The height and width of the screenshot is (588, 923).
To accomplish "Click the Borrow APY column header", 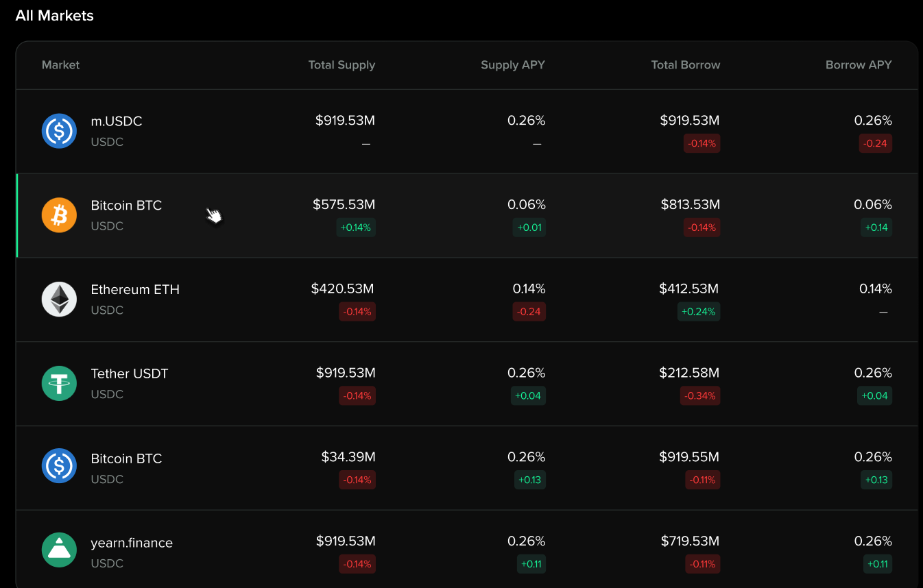I will click(859, 65).
